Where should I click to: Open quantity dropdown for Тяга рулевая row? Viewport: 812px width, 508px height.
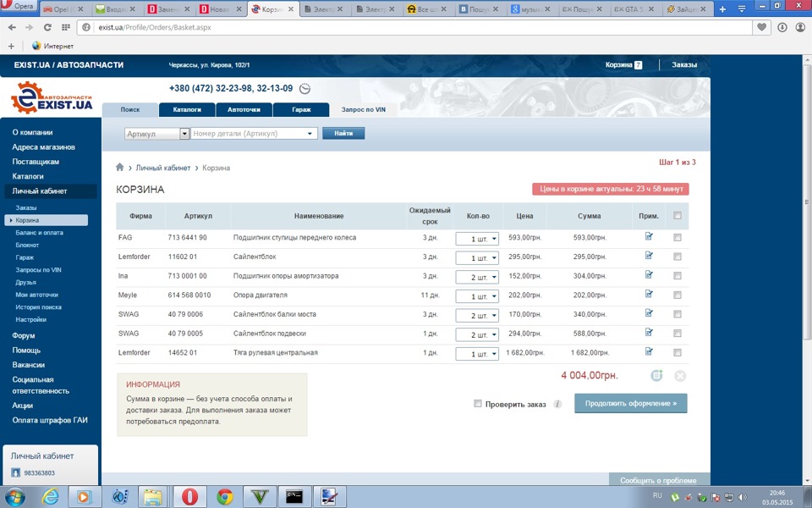[x=477, y=354]
